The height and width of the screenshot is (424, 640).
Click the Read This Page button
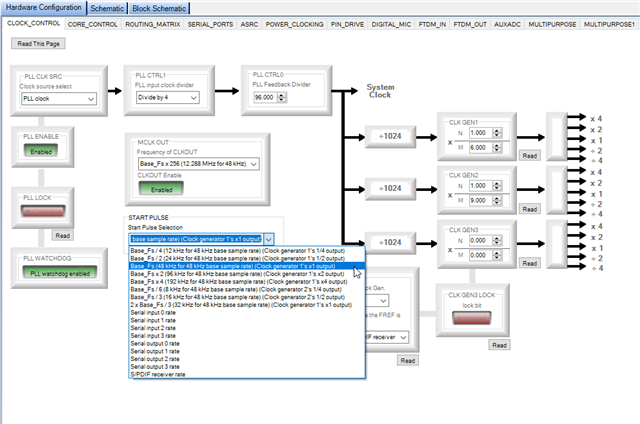(x=38, y=44)
